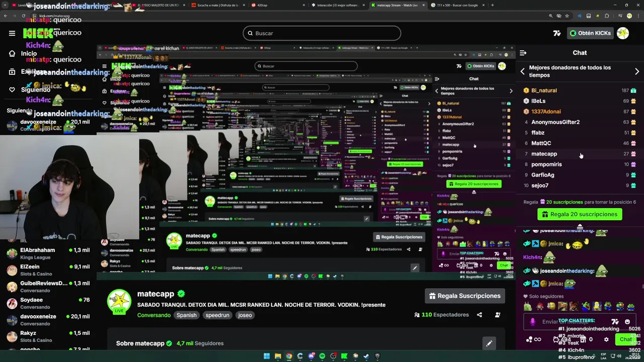Select matecapp in donors list
Screen dimensions: 644x362
click(580, 154)
